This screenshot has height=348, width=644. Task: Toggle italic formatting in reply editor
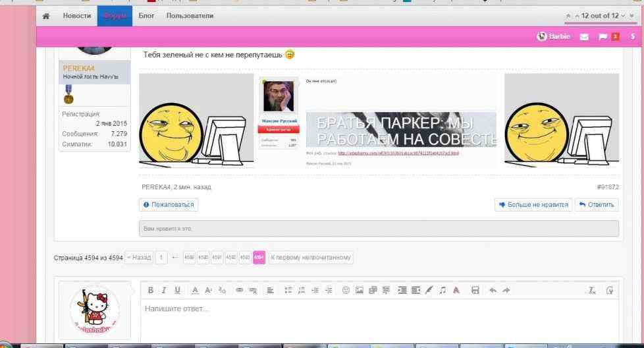(x=163, y=290)
